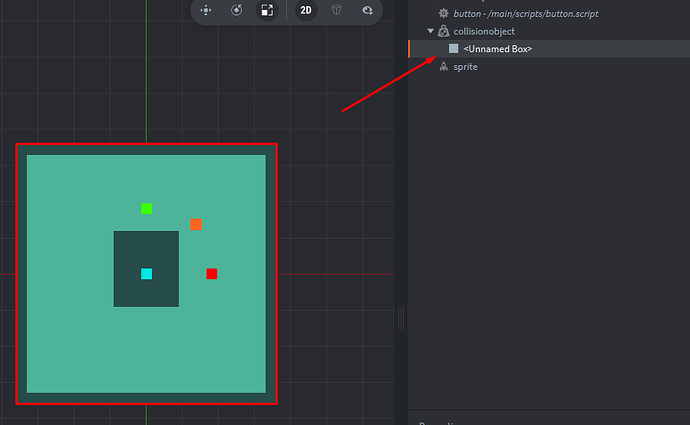Click the sprite component icon
Screen dimensions: 690x425
pos(444,66)
